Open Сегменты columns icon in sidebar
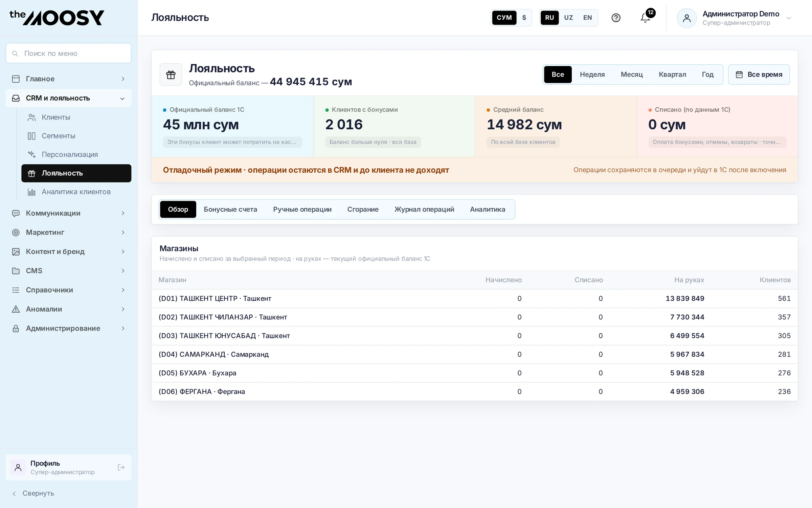 [x=31, y=136]
